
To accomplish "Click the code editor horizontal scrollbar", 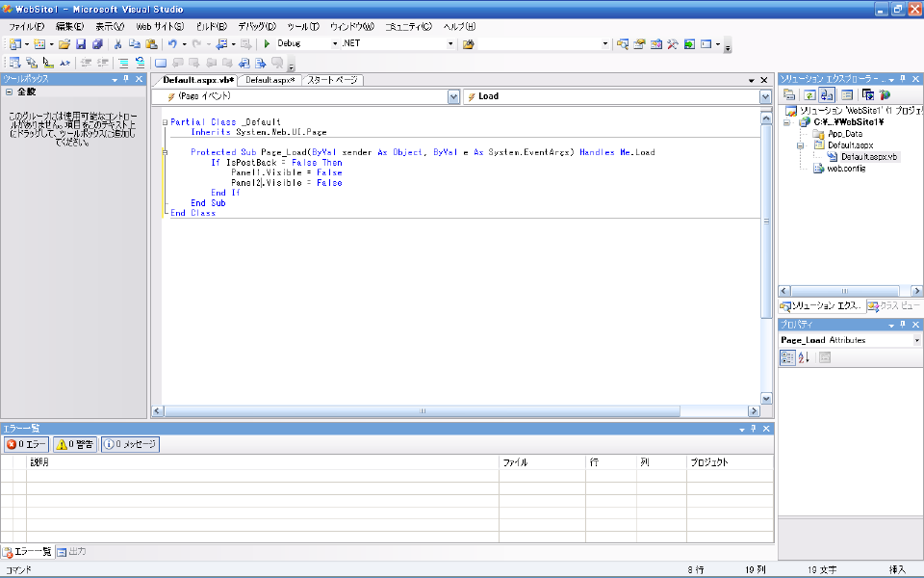I will pyautogui.click(x=423, y=410).
